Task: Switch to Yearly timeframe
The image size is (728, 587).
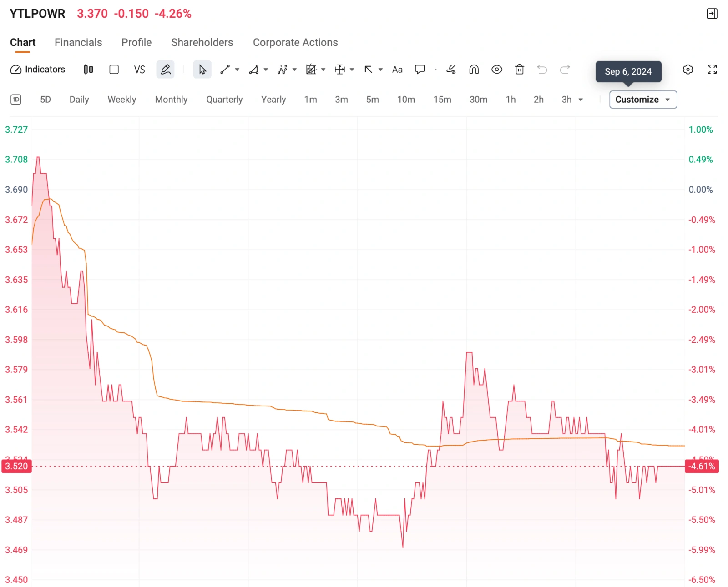Action: point(273,100)
